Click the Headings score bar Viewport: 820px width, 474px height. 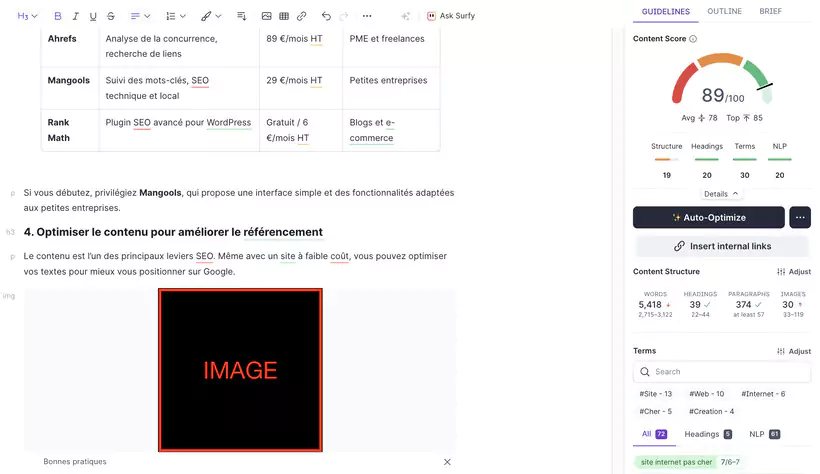coord(707,160)
